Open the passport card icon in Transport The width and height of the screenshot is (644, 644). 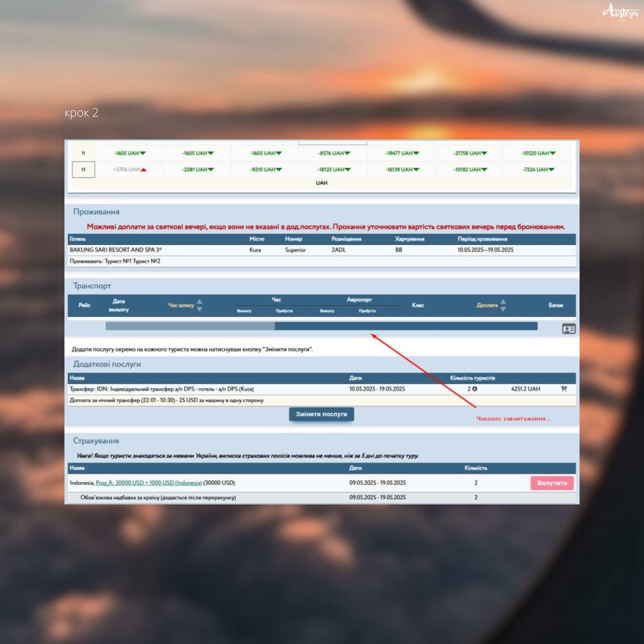(569, 329)
